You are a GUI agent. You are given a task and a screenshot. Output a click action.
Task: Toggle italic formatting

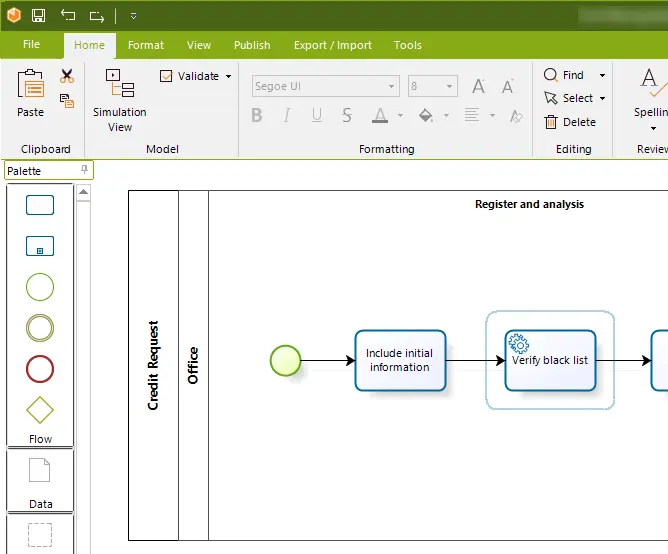pyautogui.click(x=287, y=115)
